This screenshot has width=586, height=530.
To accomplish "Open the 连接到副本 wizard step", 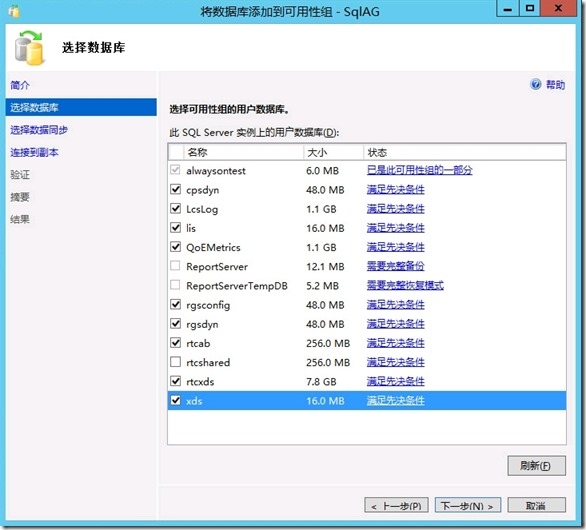I will (x=34, y=152).
